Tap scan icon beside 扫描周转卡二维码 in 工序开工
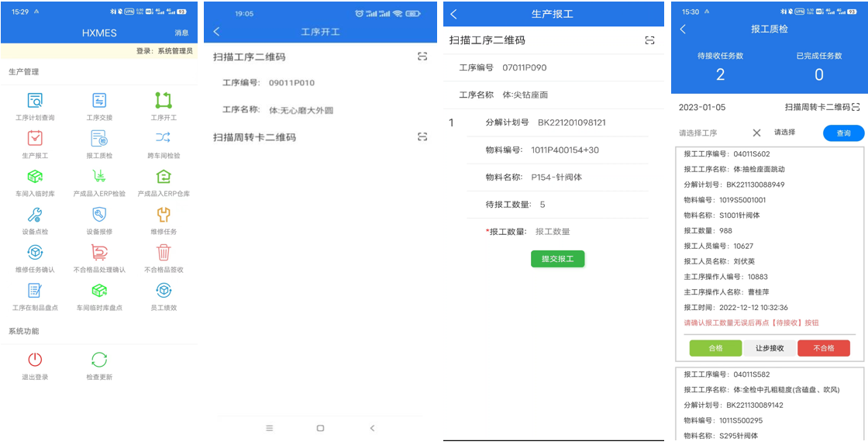The image size is (868, 445). tap(422, 137)
